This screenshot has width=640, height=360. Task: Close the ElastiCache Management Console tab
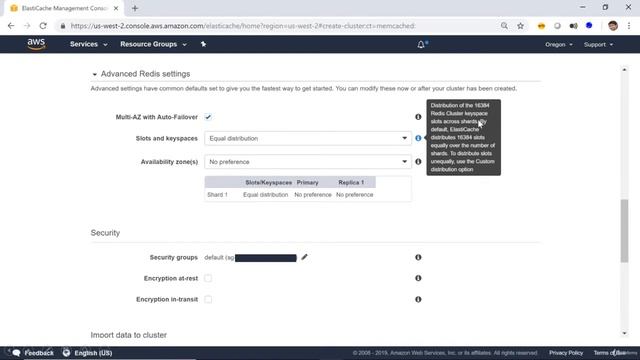[116, 8]
